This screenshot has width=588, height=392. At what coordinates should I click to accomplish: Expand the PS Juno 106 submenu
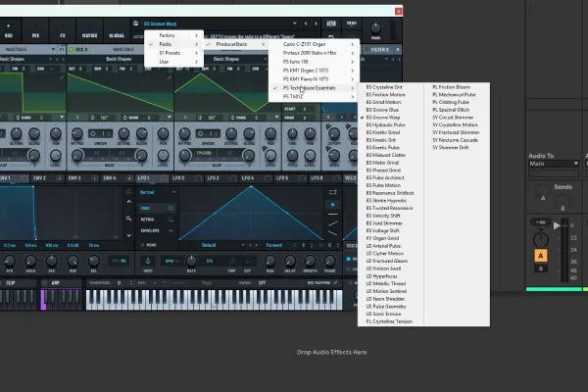click(x=314, y=62)
